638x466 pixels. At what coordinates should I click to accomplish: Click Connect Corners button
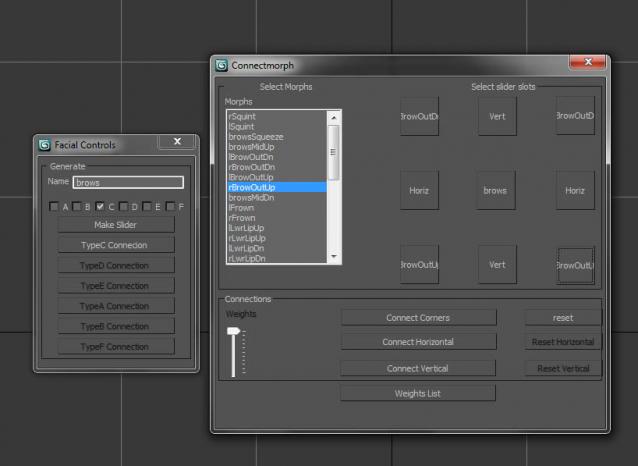click(418, 318)
